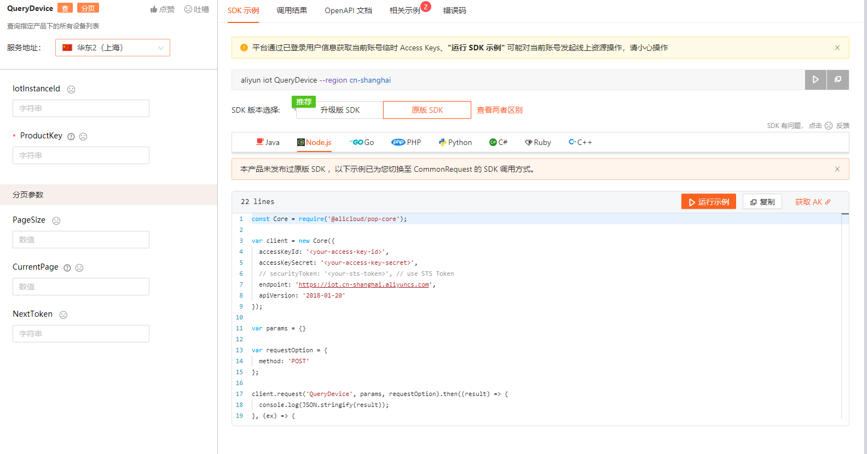The image size is (868, 454).
Task: Open the 错误码 tab
Action: (x=455, y=10)
